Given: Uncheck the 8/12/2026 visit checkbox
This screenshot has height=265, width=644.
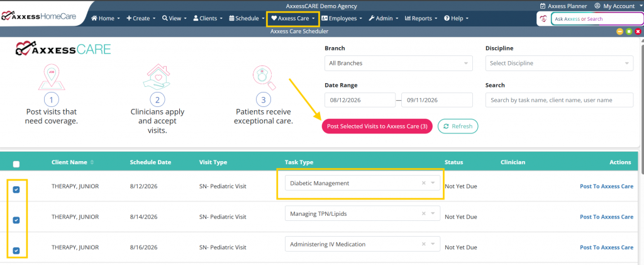Looking at the screenshot, I should point(16,189).
